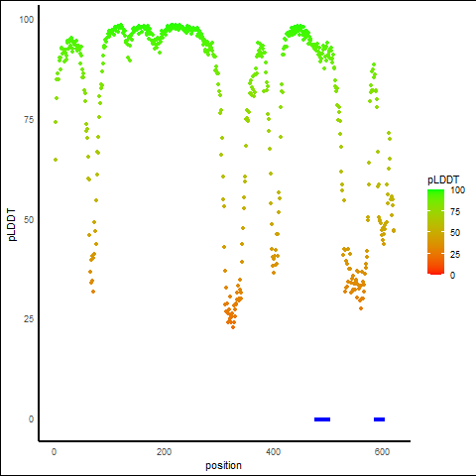Click the x-axis tick label 400
This screenshot has height=476, width=476.
click(274, 452)
